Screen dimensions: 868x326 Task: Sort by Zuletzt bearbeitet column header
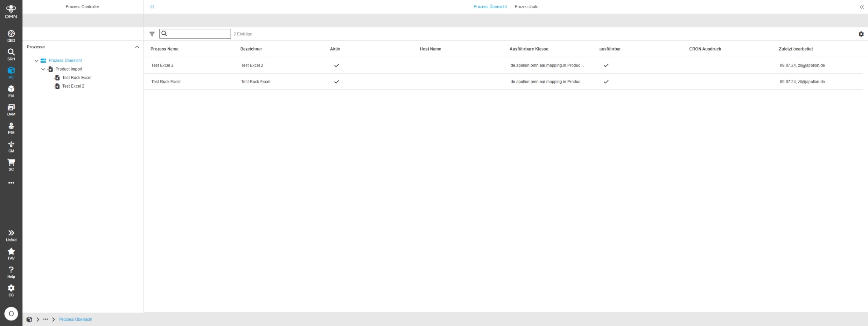(796, 49)
